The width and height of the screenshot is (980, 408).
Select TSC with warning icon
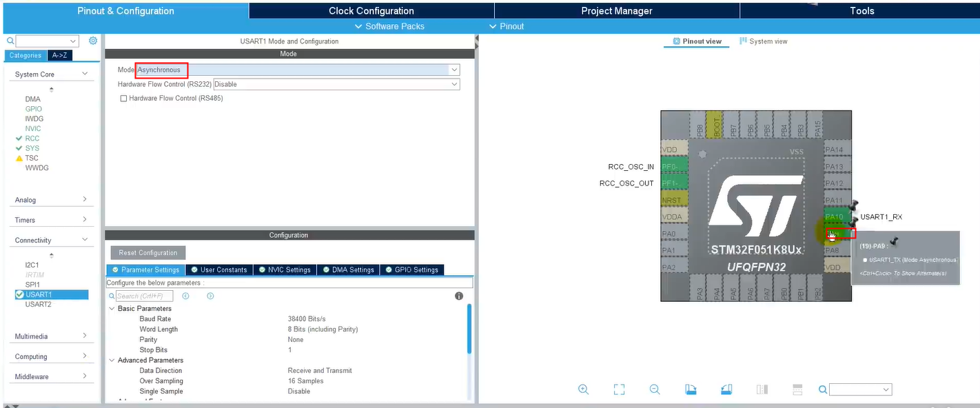coord(32,158)
